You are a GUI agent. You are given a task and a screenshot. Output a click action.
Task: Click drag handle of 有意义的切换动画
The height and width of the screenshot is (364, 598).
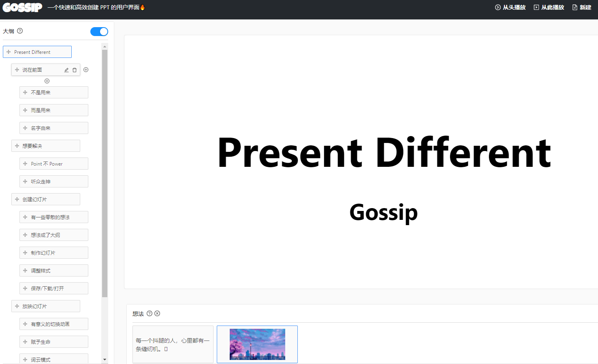[25, 324]
